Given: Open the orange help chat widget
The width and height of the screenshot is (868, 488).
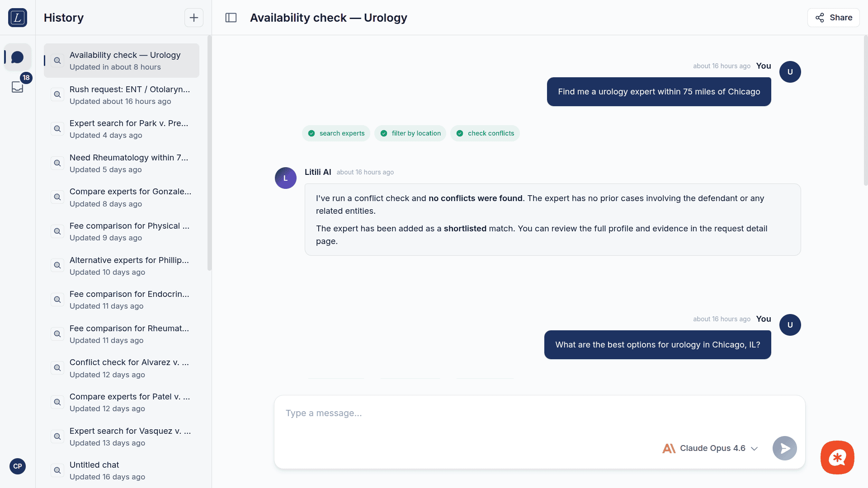Looking at the screenshot, I should coord(837,457).
